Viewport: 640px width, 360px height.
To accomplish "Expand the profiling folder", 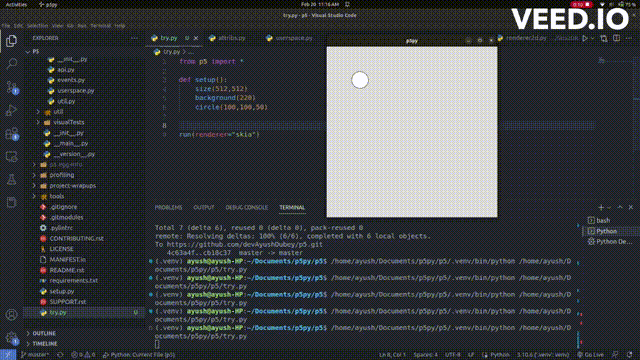I will (x=84, y=175).
